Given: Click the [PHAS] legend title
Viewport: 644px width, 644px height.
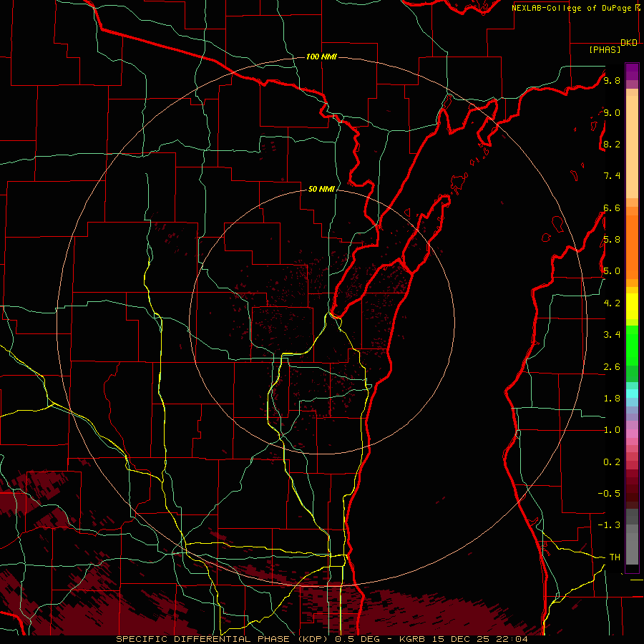Looking at the screenshot, I should click(605, 49).
